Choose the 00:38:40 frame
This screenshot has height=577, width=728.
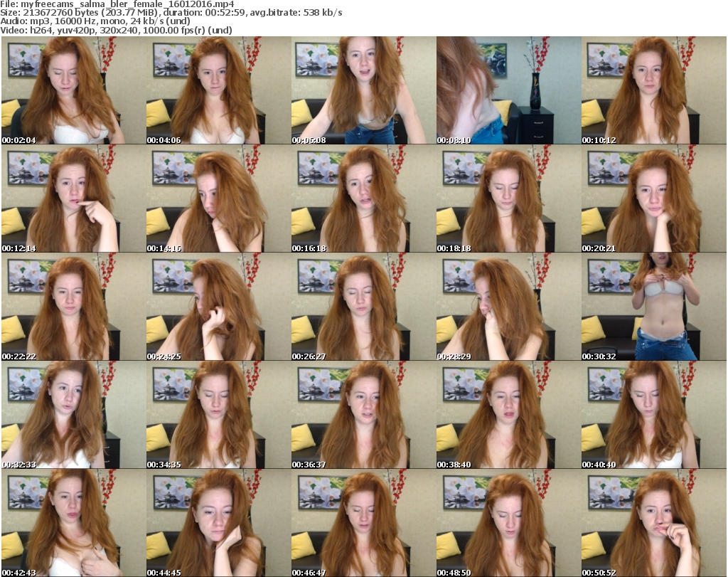[508, 415]
